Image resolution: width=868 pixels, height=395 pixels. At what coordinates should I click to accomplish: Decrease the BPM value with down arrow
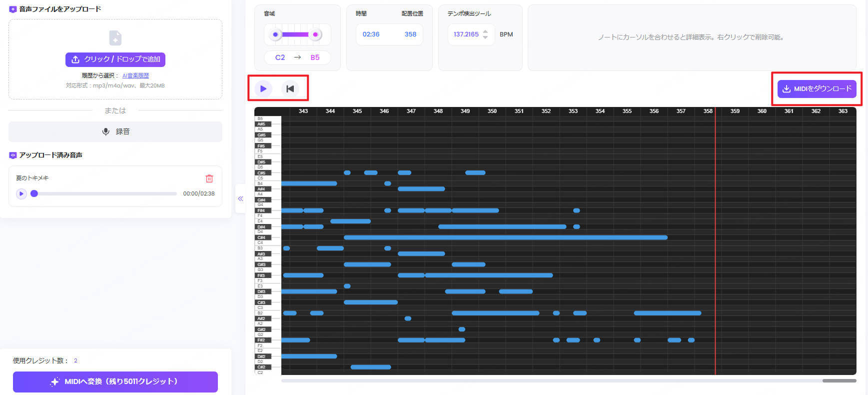(485, 37)
